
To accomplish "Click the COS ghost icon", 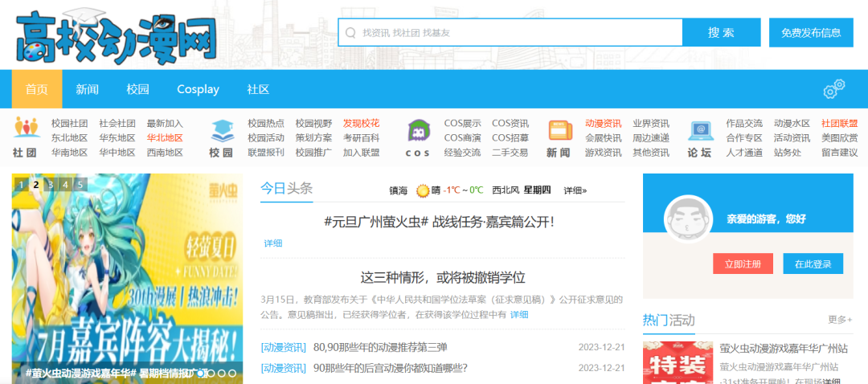I will click(x=417, y=131).
